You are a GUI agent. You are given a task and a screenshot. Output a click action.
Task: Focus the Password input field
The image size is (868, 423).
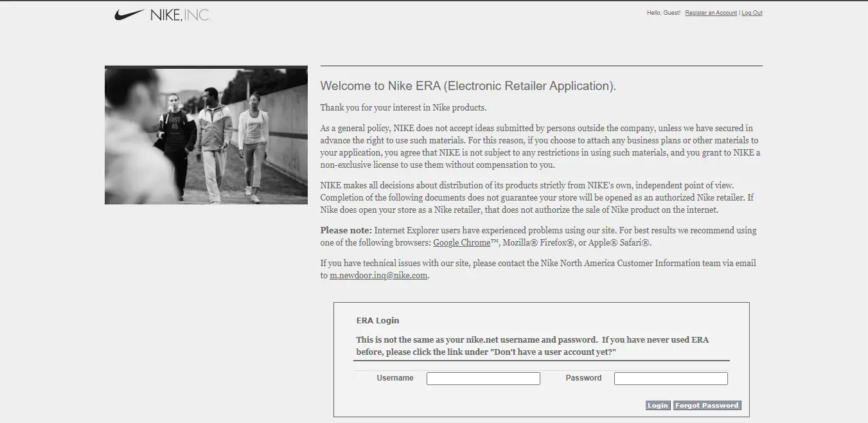[671, 379]
